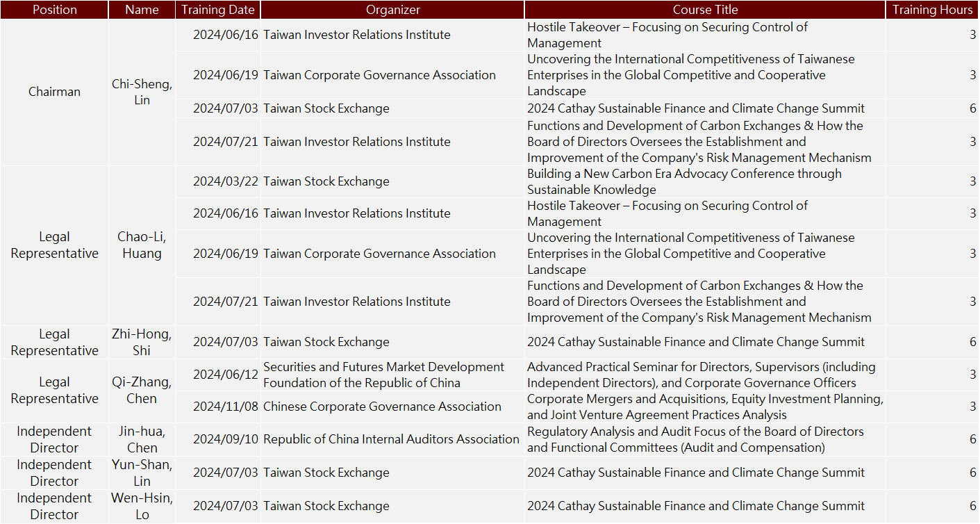Click the name Qi-Zhang, Chen
Image resolution: width=980 pixels, height=524 pixels.
click(x=142, y=390)
